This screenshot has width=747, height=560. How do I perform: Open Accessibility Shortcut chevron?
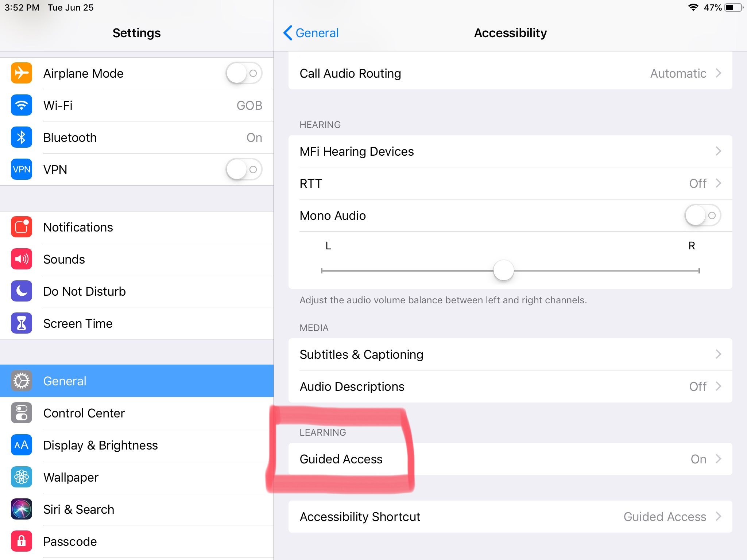coord(718,517)
